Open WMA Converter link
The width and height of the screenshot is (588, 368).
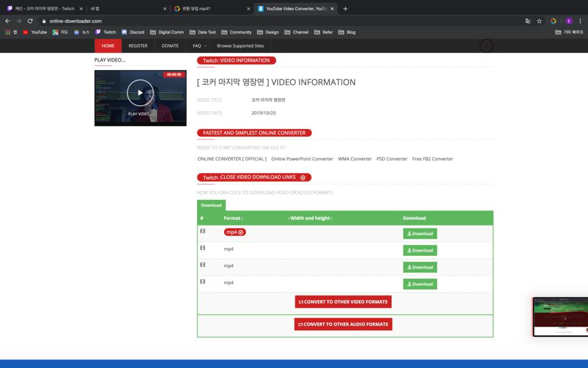tap(355, 159)
